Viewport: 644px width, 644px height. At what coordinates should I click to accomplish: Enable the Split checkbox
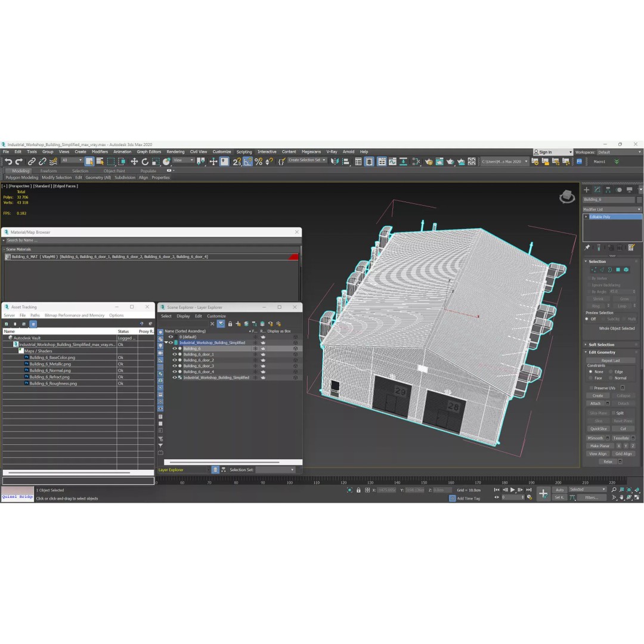(x=614, y=413)
